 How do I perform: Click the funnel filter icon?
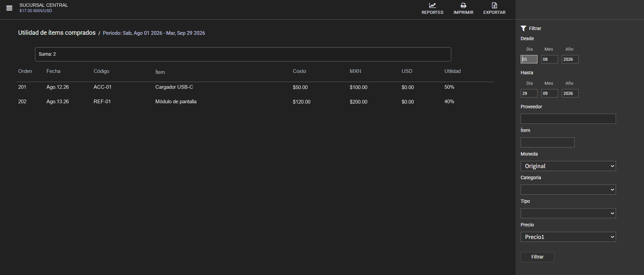[523, 28]
